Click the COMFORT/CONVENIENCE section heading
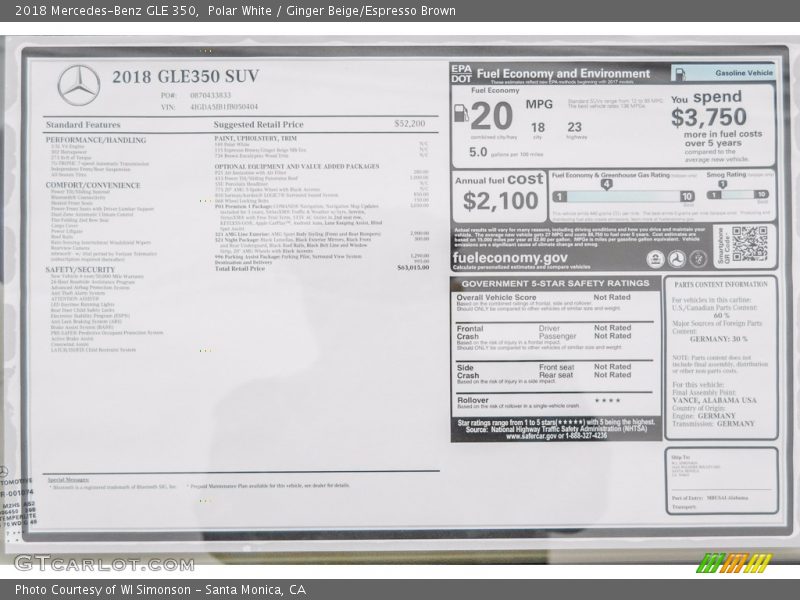 (x=93, y=185)
